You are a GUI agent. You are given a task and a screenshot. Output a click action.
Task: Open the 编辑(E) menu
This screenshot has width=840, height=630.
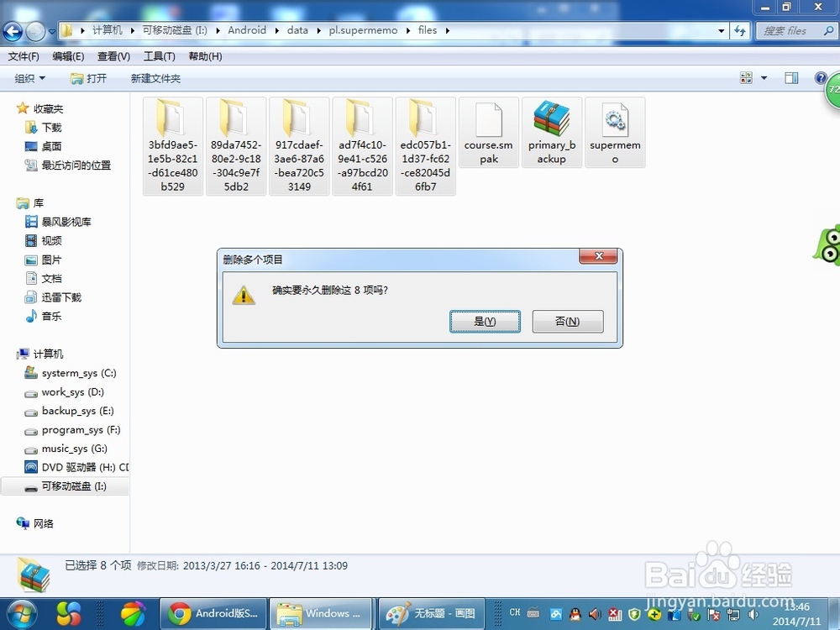point(68,56)
